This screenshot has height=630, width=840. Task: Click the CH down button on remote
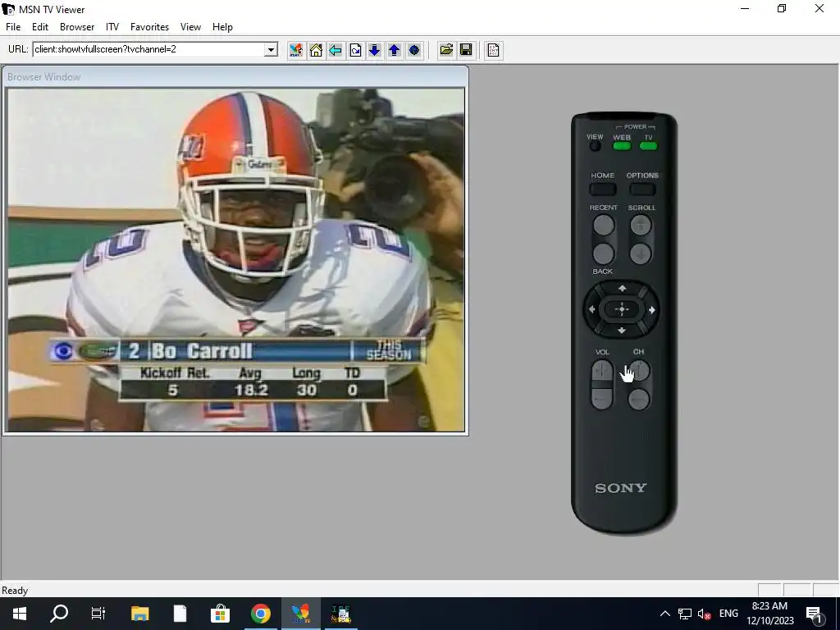pyautogui.click(x=639, y=399)
